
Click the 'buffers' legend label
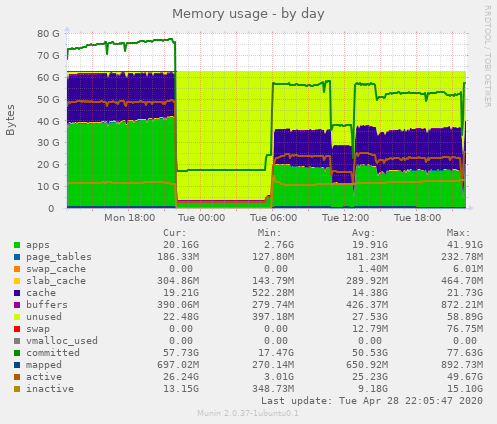(x=47, y=305)
